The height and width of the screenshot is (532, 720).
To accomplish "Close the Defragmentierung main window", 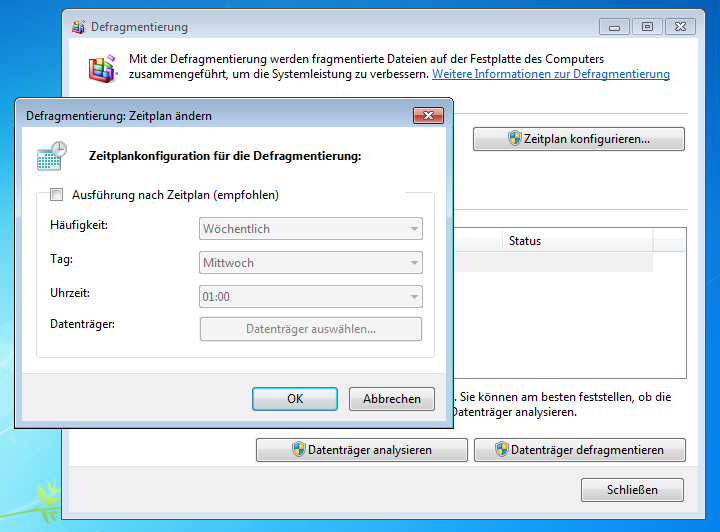I will [x=681, y=27].
